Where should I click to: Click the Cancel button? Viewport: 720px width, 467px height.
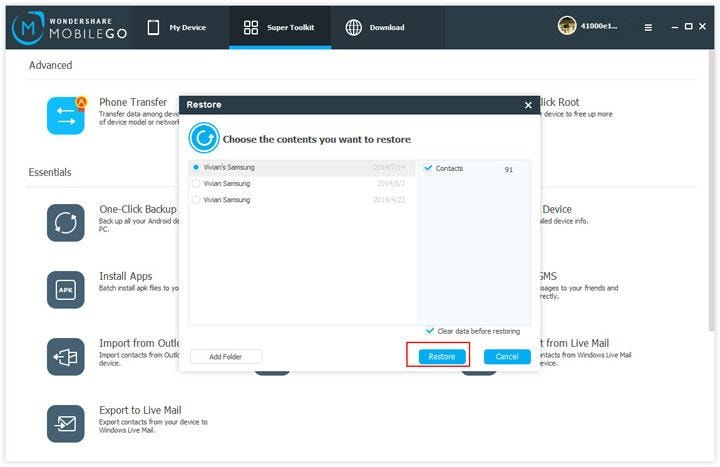[507, 357]
